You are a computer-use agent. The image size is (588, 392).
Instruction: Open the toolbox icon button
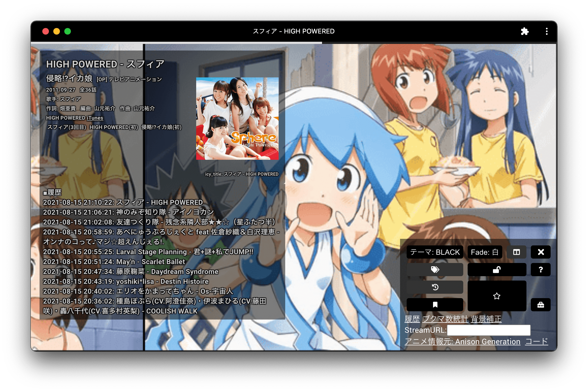[x=540, y=304]
